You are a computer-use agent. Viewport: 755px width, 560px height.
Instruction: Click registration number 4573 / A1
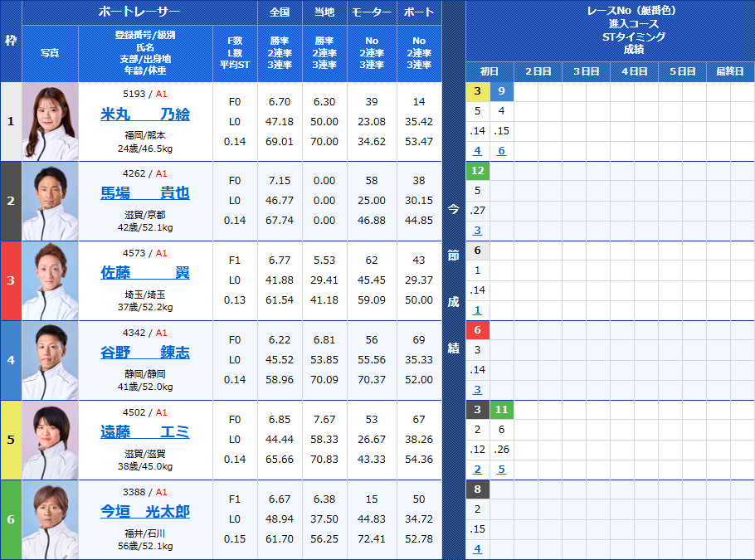point(145,253)
